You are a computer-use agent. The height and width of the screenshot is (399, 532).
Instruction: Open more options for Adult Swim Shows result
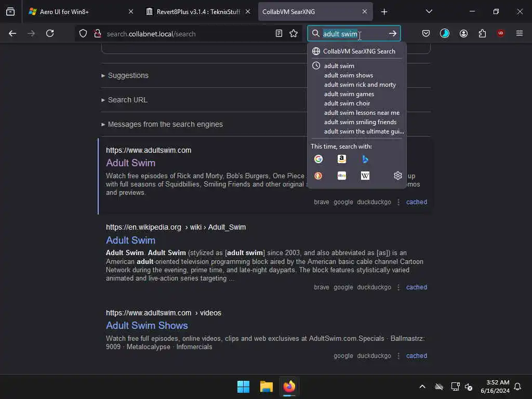point(398,355)
